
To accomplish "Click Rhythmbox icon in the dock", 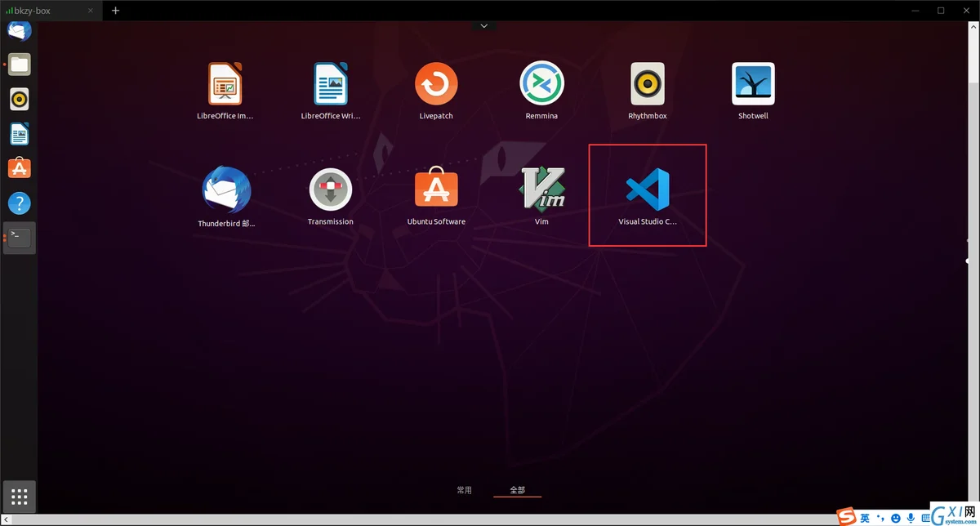I will pos(20,99).
